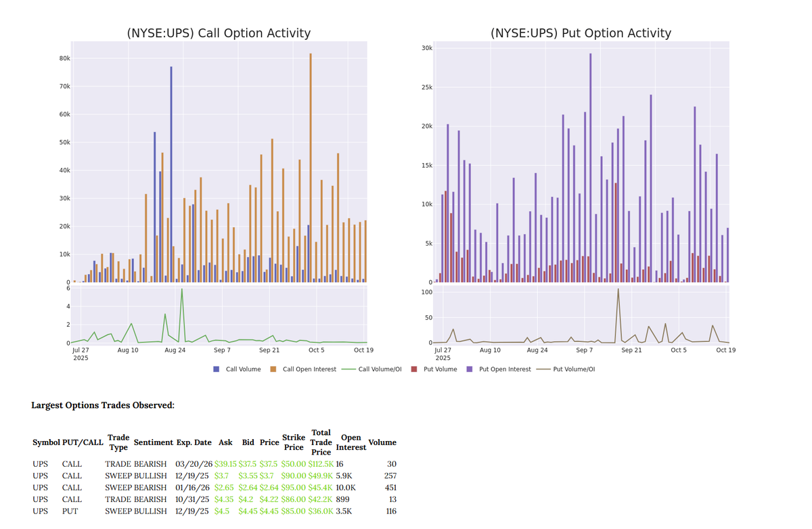The width and height of the screenshot is (812, 529).
Task: Click the $85.00 strike price cell
Action: 294,511
